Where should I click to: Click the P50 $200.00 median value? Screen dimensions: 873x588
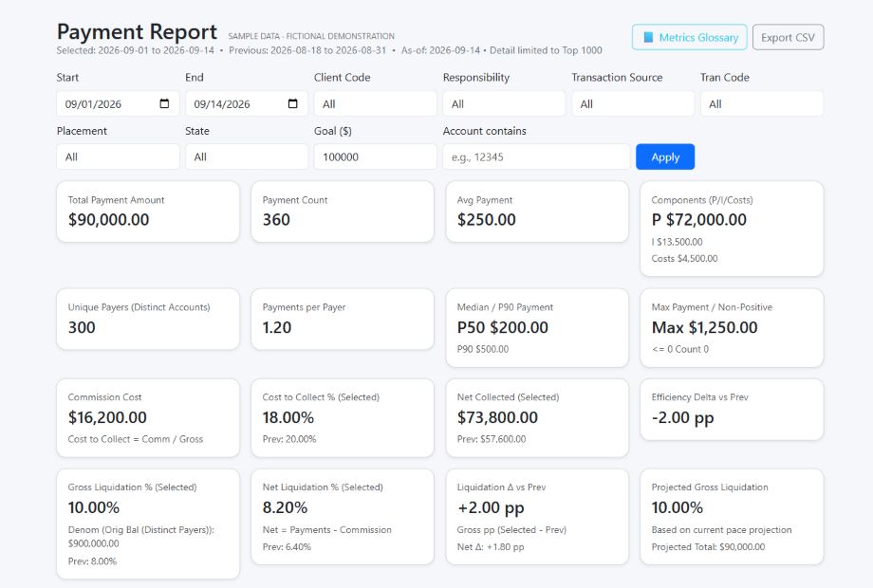502,327
